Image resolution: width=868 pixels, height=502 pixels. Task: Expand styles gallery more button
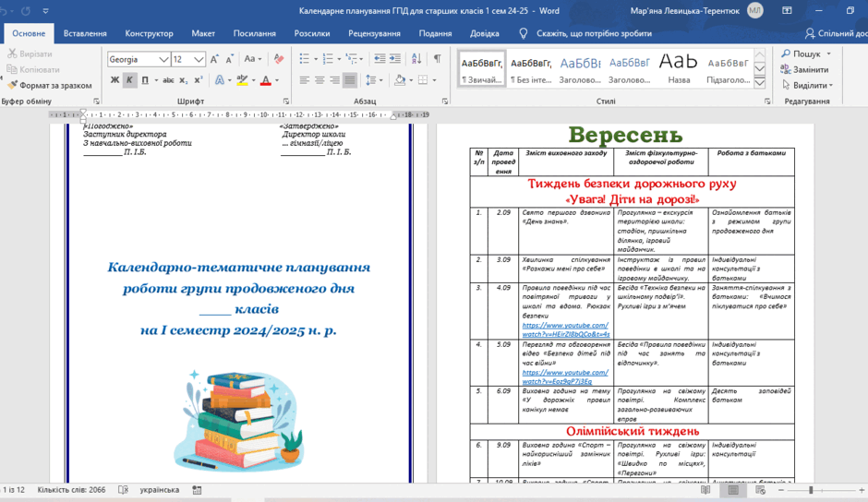(760, 83)
